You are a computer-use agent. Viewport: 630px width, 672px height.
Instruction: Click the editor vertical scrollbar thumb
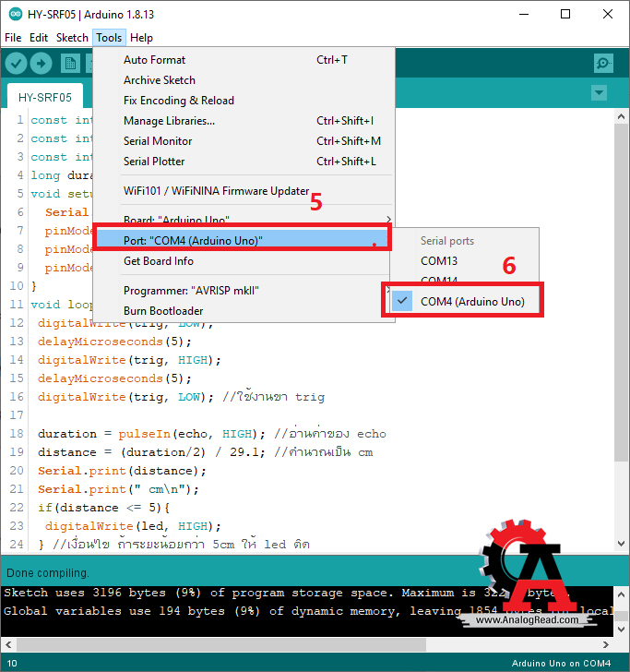(622, 293)
